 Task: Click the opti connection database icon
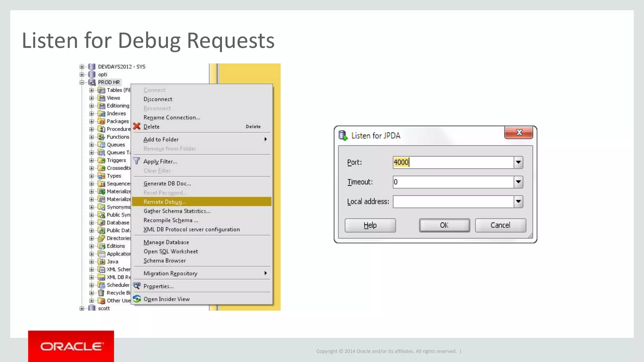(92, 74)
